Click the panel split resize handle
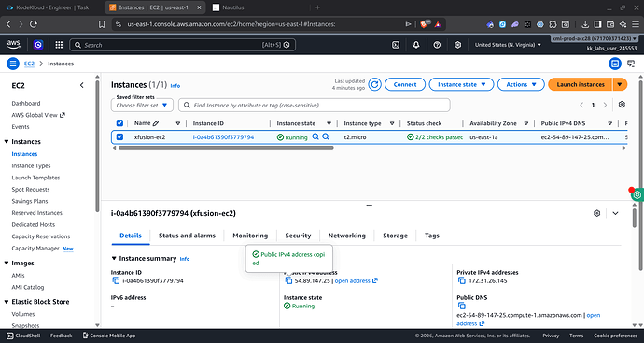Image resolution: width=644 pixels, height=343 pixels. point(369,205)
